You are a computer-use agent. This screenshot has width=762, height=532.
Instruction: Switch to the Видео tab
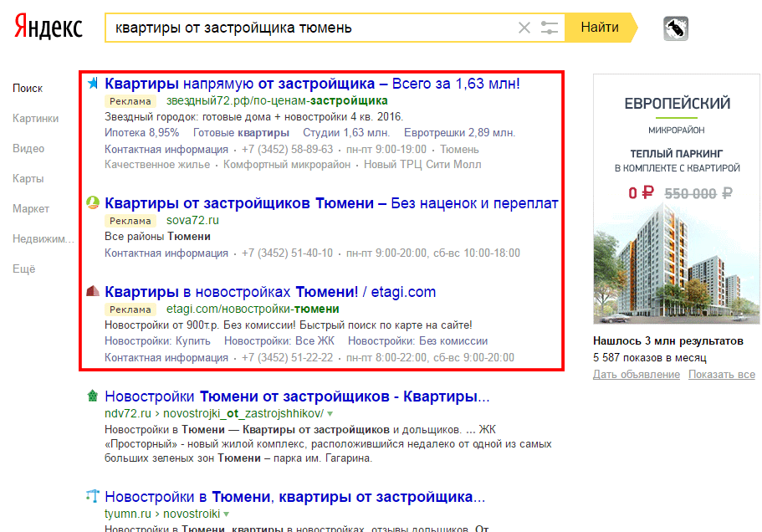28,149
